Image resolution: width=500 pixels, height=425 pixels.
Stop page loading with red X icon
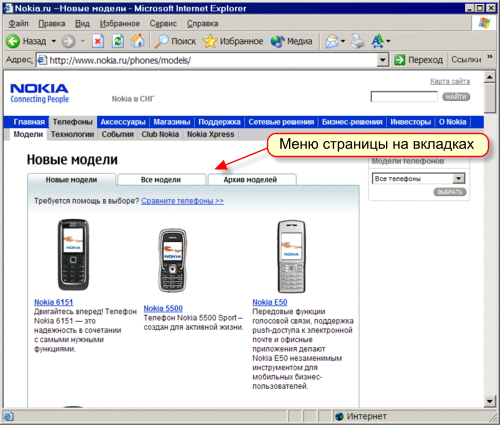click(x=98, y=41)
